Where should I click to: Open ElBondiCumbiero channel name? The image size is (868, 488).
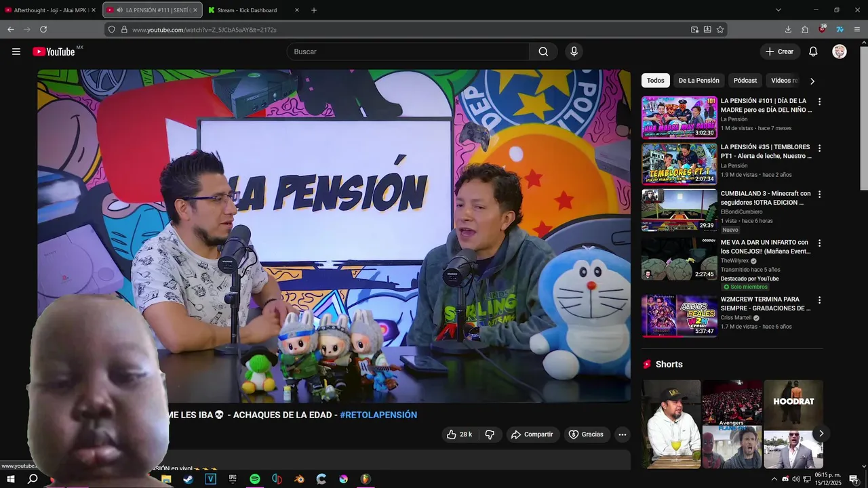741,212
